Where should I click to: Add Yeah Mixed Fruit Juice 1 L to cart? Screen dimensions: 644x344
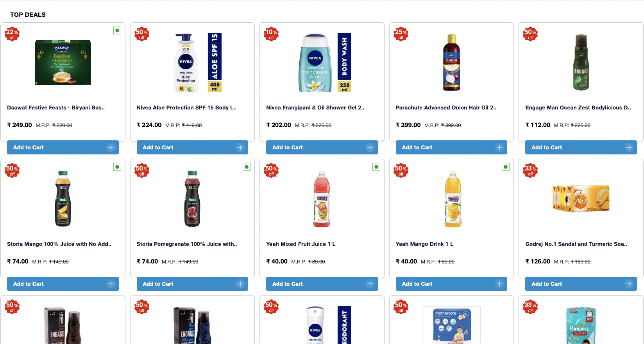322,284
